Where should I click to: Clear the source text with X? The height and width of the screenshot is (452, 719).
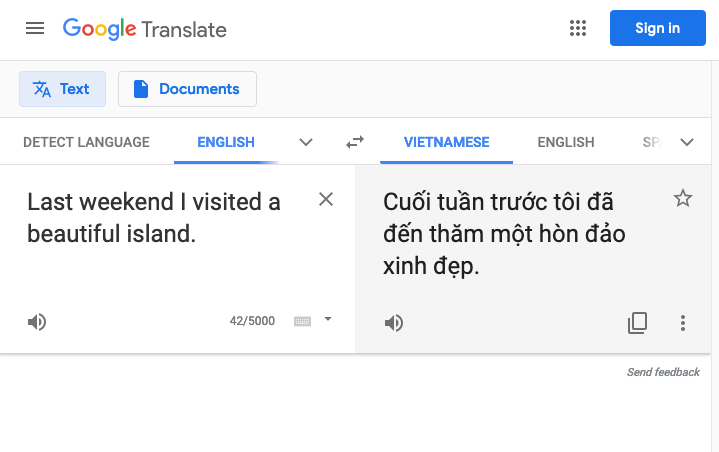click(326, 199)
